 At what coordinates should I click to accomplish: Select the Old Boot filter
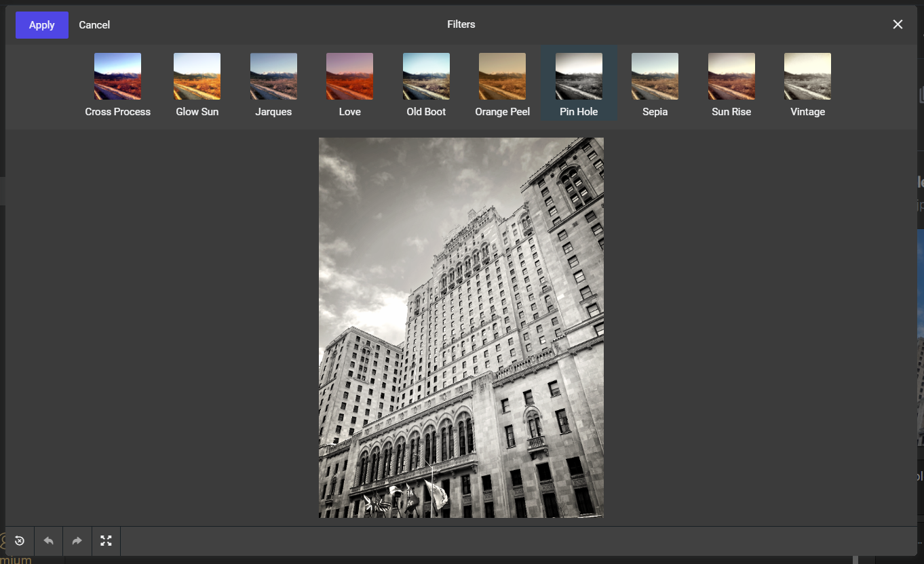click(426, 85)
